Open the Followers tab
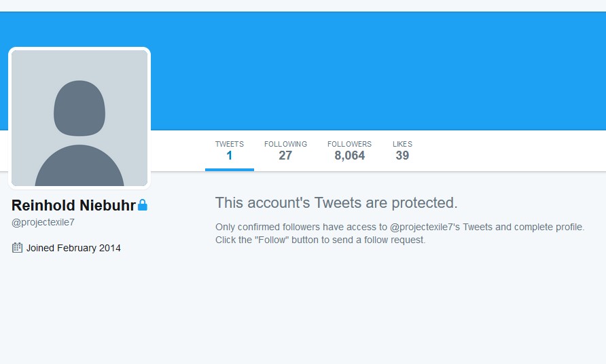Screen dimensions: 606x364 (349, 151)
